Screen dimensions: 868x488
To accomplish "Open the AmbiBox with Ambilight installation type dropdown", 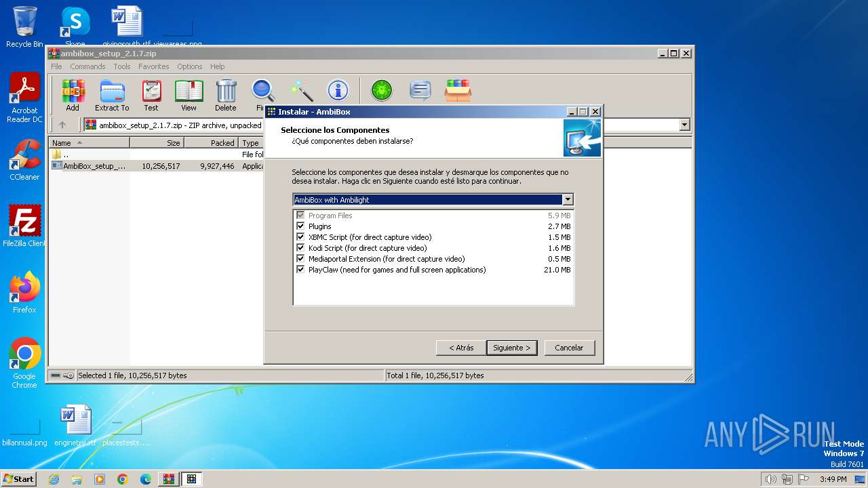I will [433, 200].
